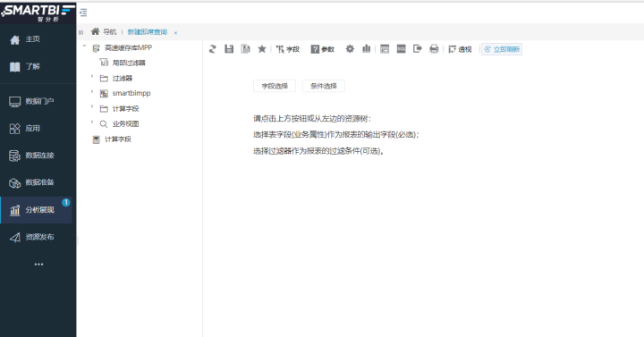Click the Save As icon in toolbar
The image size is (644, 337).
pos(245,49)
